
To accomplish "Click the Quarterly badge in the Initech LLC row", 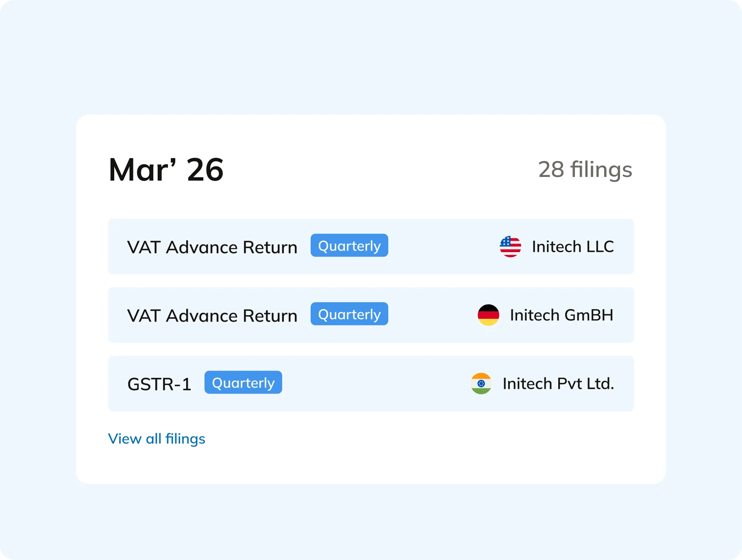I will [349, 245].
